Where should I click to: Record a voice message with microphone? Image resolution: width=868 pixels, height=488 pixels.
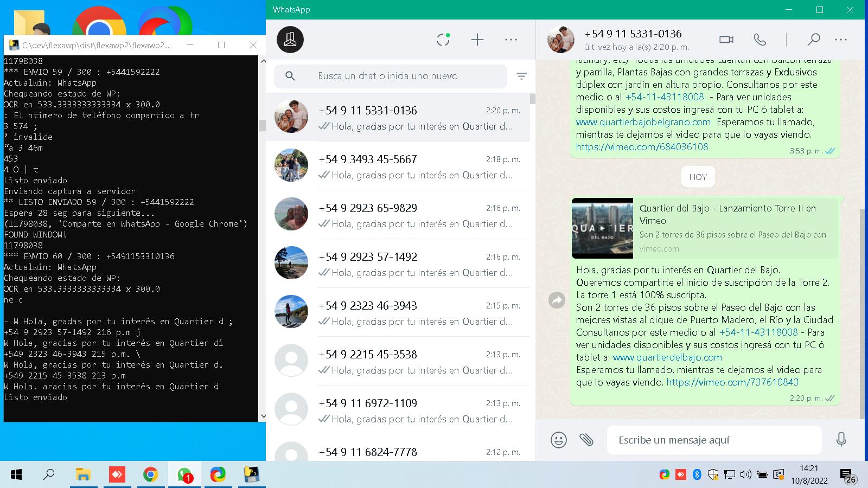pos(841,440)
